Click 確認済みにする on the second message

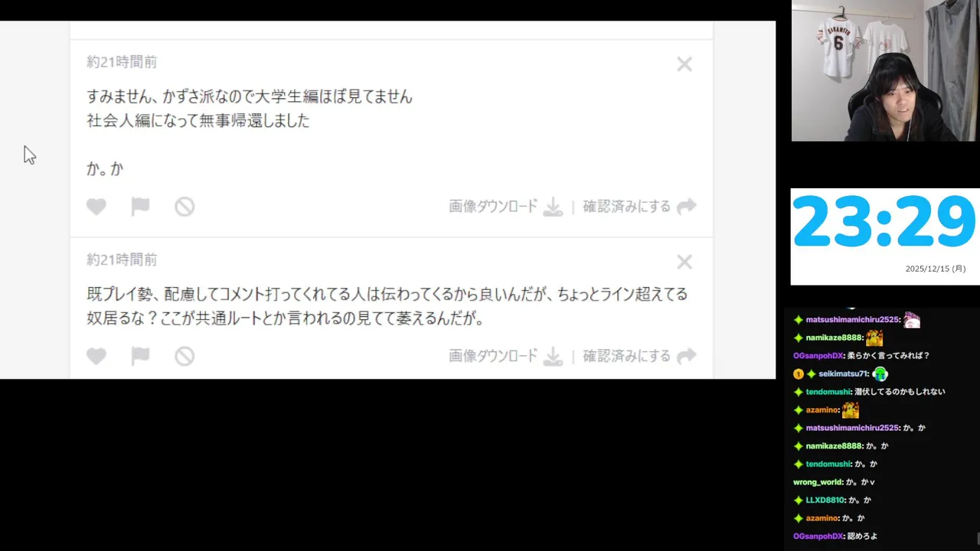[x=626, y=356]
